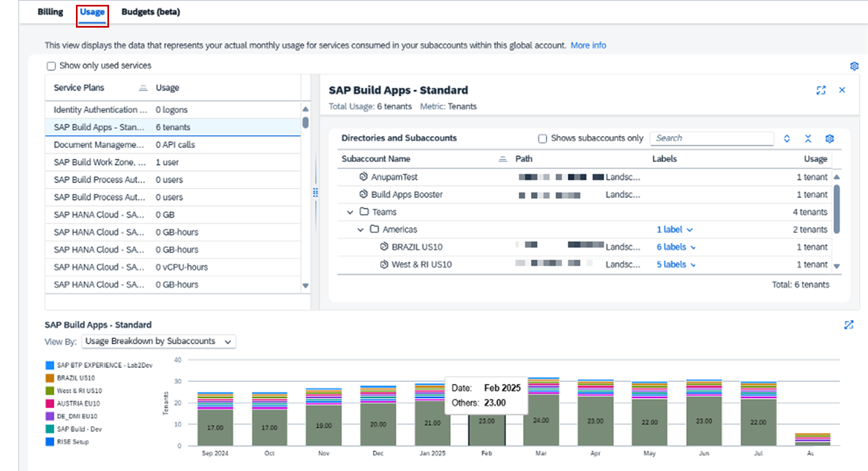868x471 pixels.
Task: Click Collapse all directories icon
Action: pyautogui.click(x=808, y=139)
